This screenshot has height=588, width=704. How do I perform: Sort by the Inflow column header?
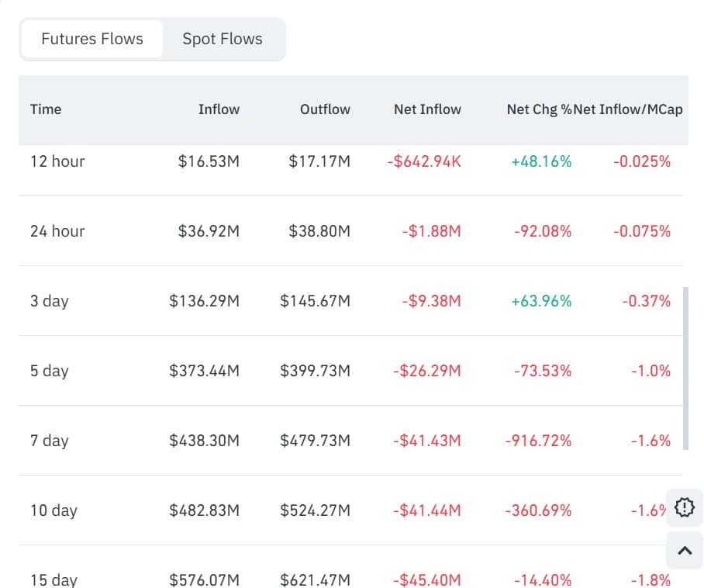coord(219,109)
